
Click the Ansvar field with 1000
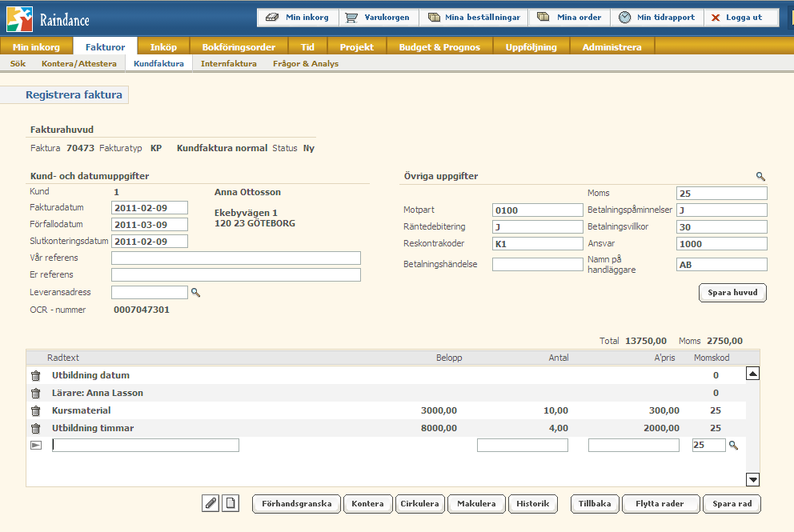(722, 243)
